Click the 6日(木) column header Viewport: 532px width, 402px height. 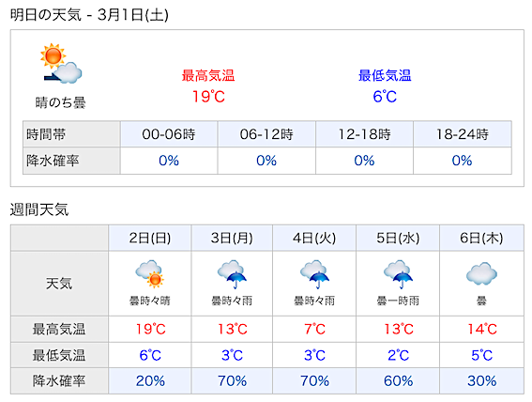point(481,238)
